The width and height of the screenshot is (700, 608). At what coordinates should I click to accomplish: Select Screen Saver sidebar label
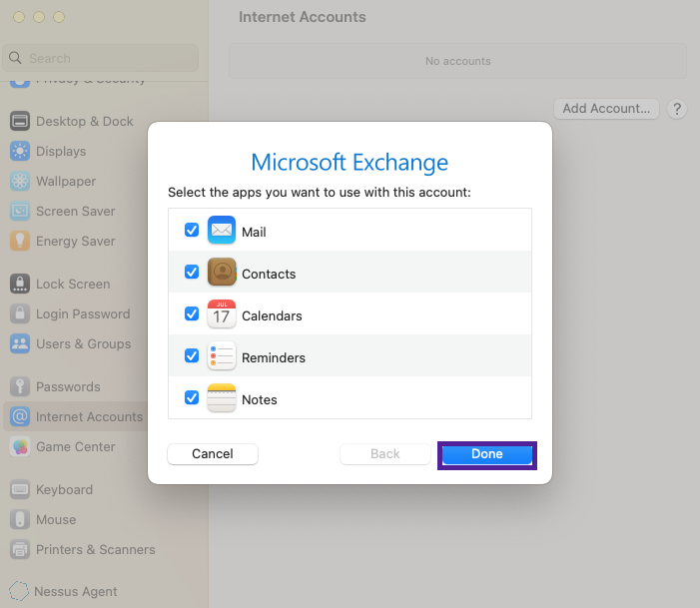point(76,211)
